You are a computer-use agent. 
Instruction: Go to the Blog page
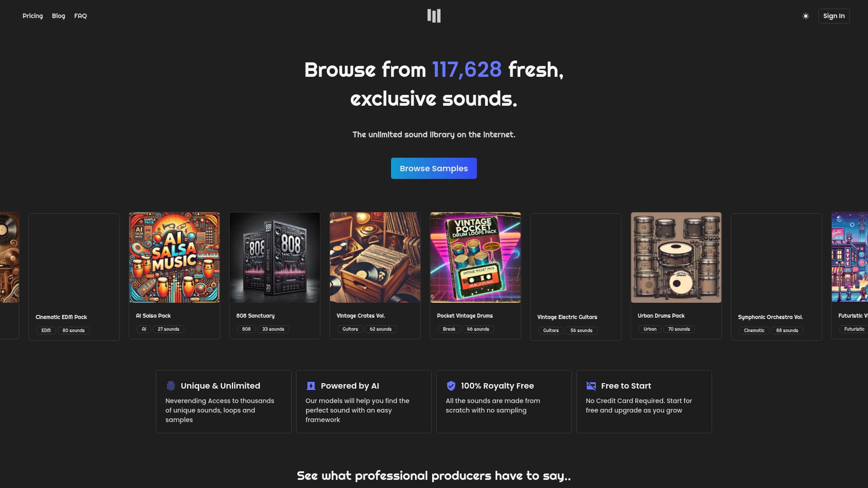pyautogui.click(x=58, y=16)
